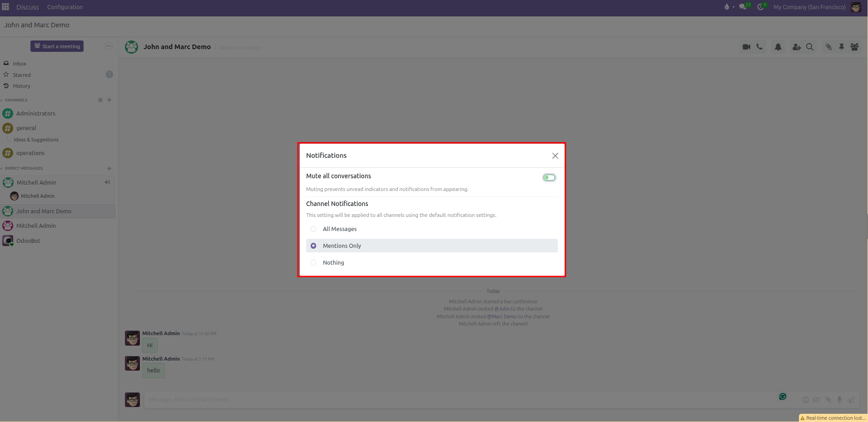Select Nothing radio option
This screenshot has height=422, width=868.
tap(313, 262)
